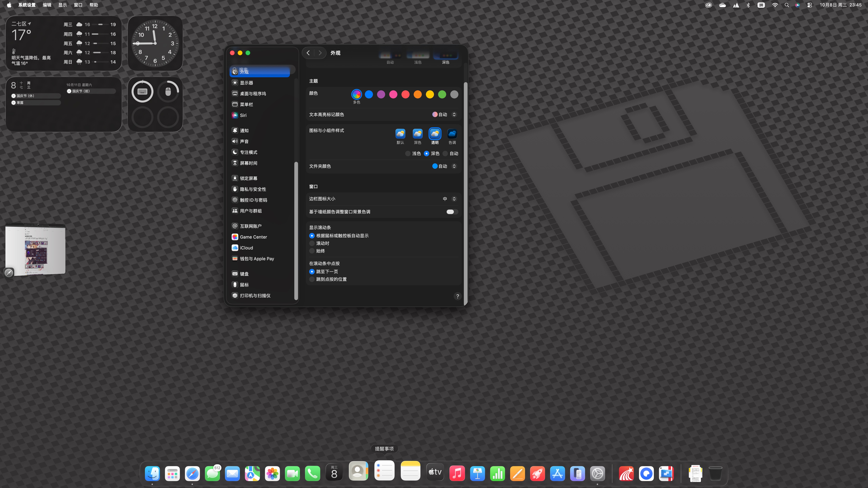
Task: Click the help question mark button
Action: (457, 296)
